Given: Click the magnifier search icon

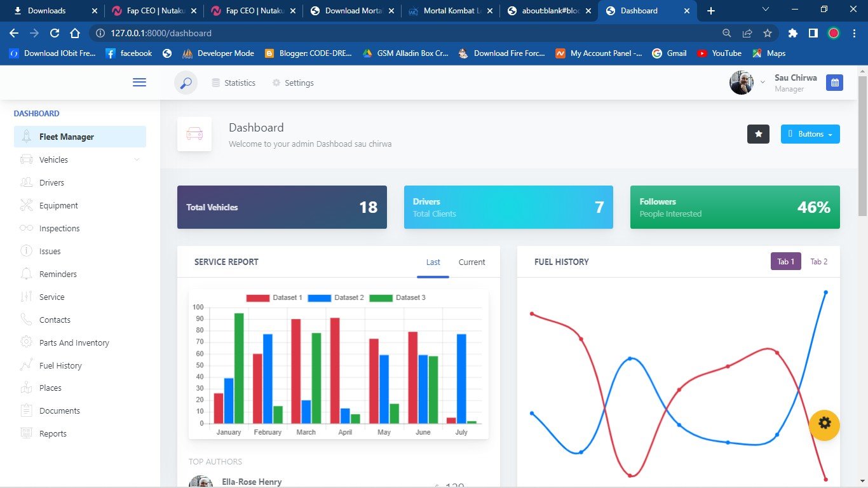Looking at the screenshot, I should (x=186, y=83).
